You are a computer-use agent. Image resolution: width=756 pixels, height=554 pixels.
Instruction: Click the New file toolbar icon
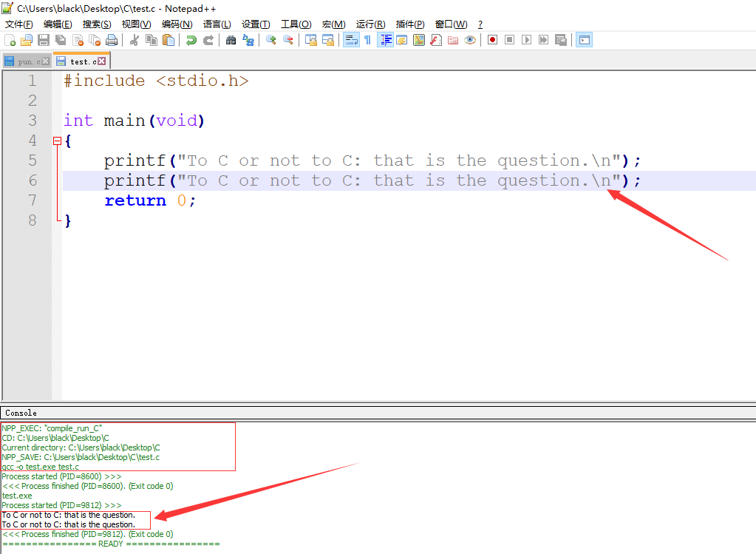10,40
